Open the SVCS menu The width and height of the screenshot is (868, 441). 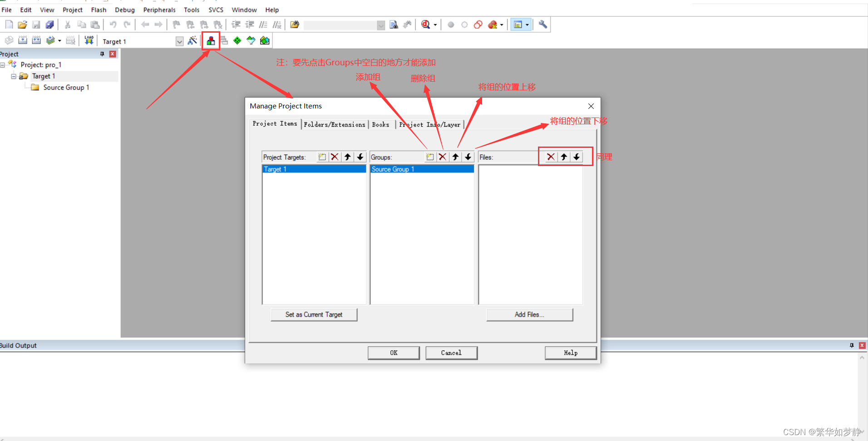tap(216, 10)
